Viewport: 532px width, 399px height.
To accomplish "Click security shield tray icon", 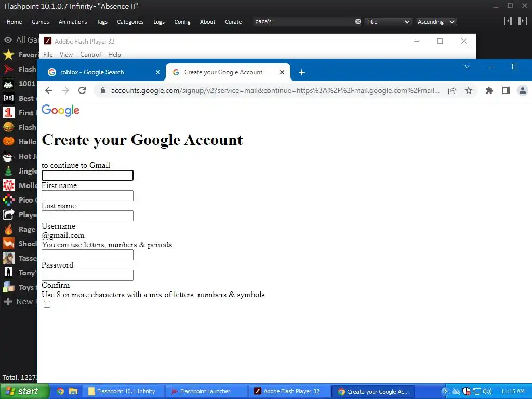I will (x=467, y=391).
